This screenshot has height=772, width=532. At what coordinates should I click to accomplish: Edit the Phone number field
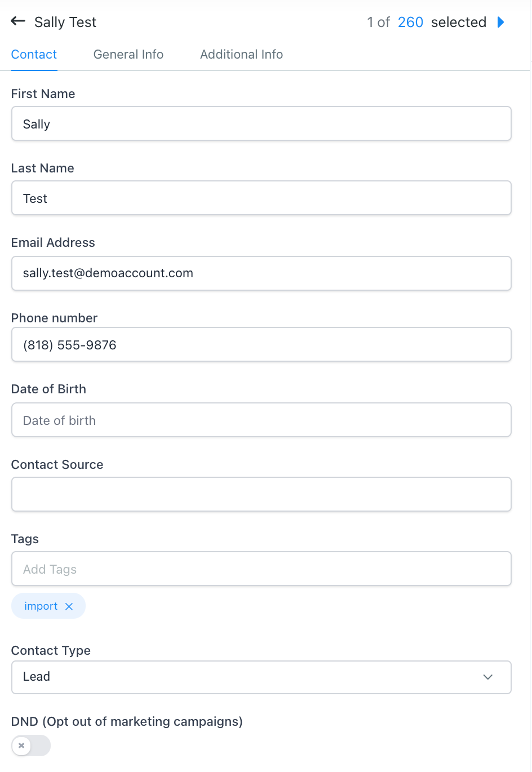(x=261, y=345)
